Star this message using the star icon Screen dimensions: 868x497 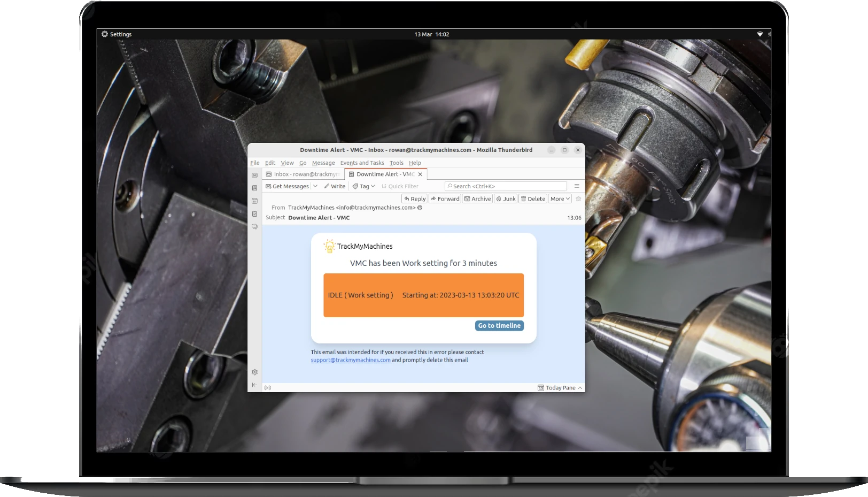578,198
